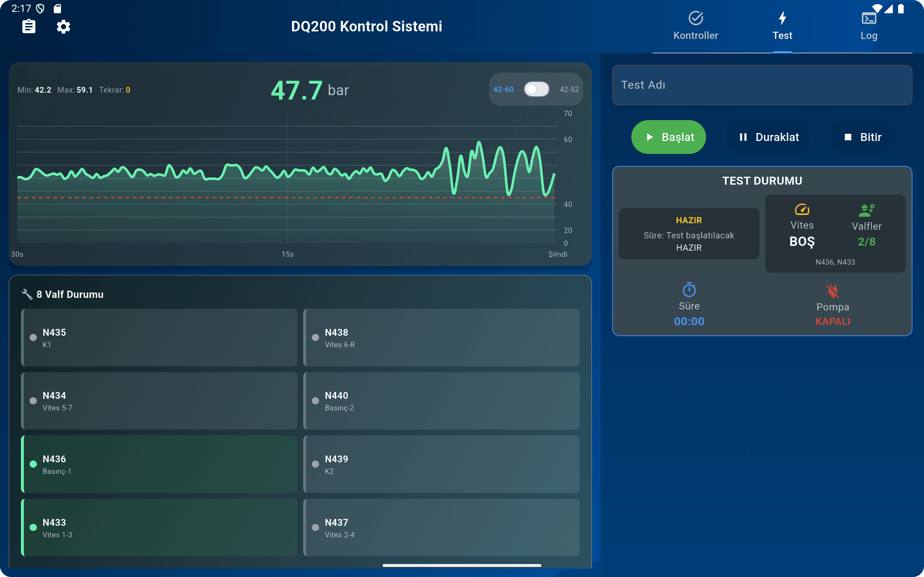Toggle valve N438 Vites 6-R

pos(441,337)
